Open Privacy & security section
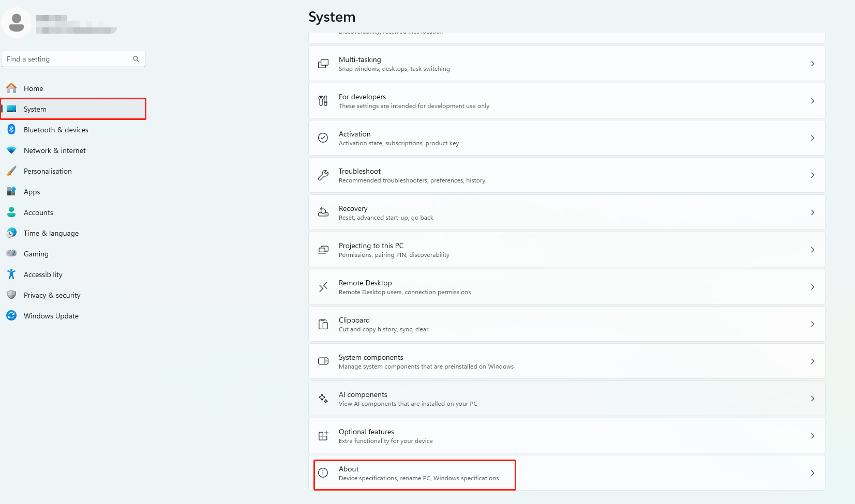 click(x=73, y=295)
